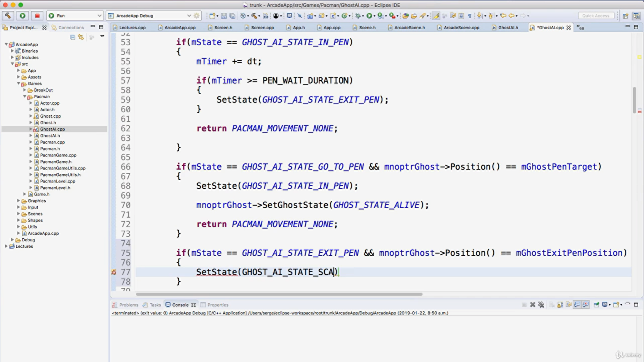Toggle console Scroll Lock icon
The height and width of the screenshot is (362, 644).
pos(560,305)
